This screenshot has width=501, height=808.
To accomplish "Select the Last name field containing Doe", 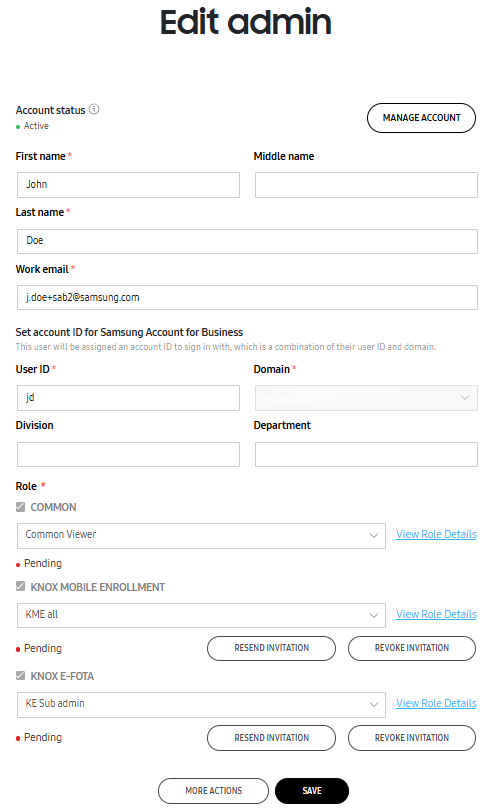I will [x=247, y=241].
